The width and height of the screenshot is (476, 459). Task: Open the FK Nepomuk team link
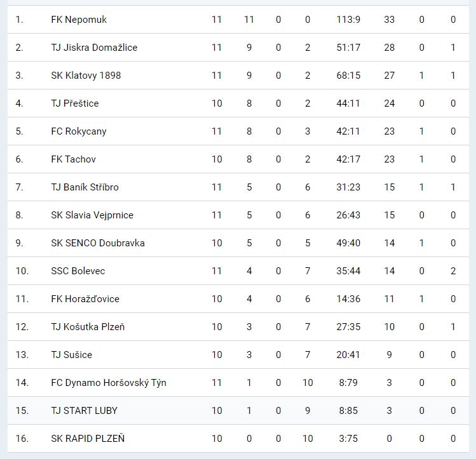79,20
